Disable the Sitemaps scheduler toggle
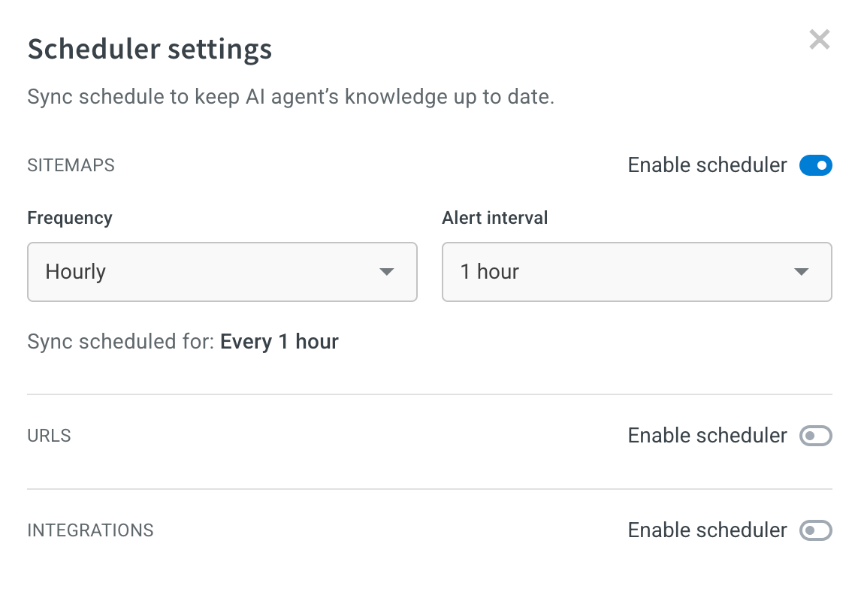 815,165
